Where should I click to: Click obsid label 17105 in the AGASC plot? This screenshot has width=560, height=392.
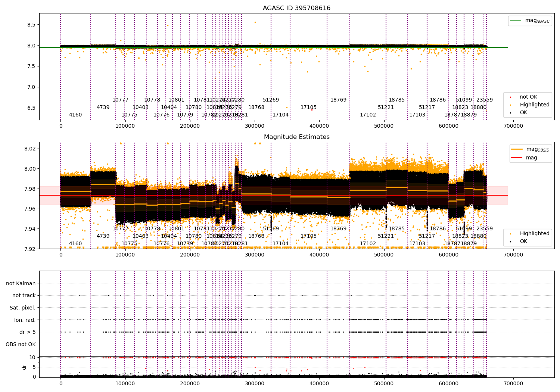(x=308, y=108)
